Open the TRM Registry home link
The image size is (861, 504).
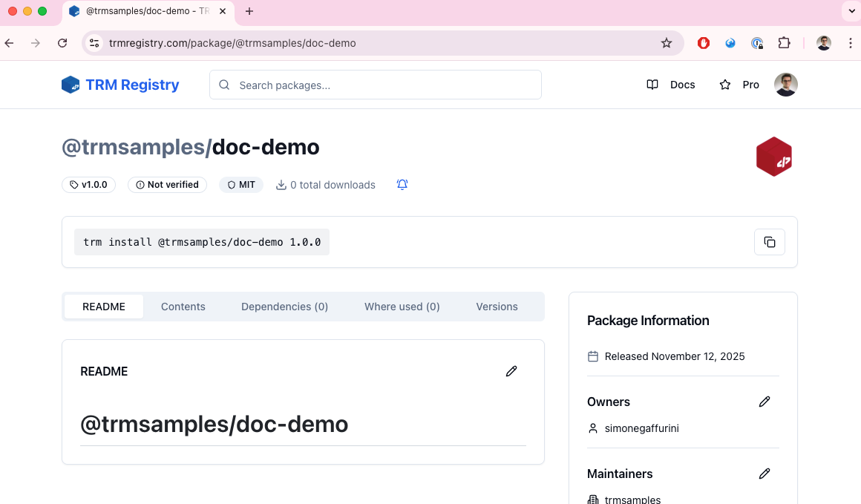120,85
